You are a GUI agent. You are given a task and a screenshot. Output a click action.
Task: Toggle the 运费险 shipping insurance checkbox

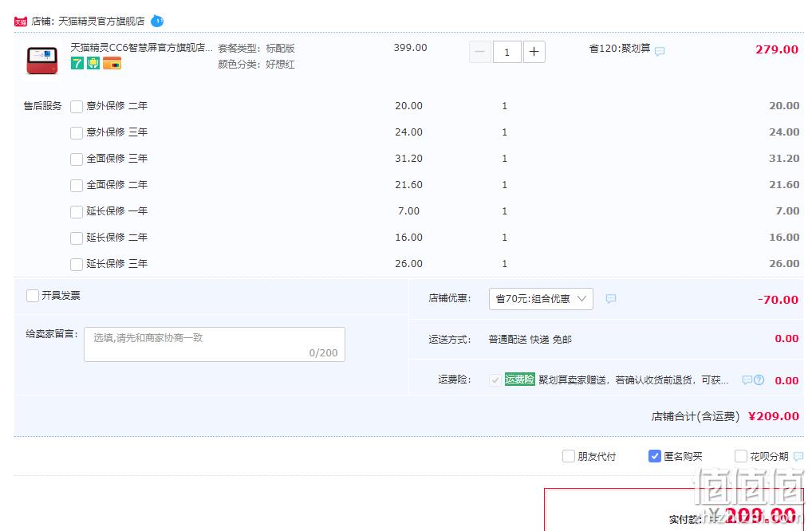pyautogui.click(x=495, y=380)
